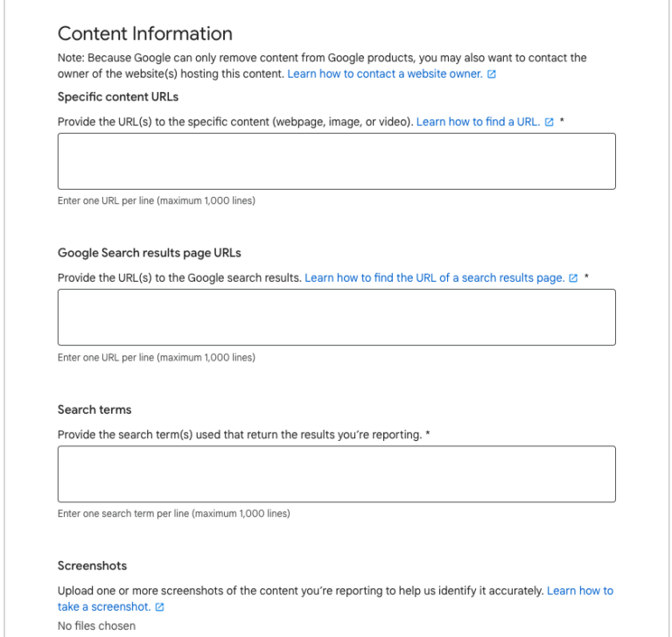Open 'Learn how to contact a website owner' link
Screen dimensions: 672x637
(384, 73)
